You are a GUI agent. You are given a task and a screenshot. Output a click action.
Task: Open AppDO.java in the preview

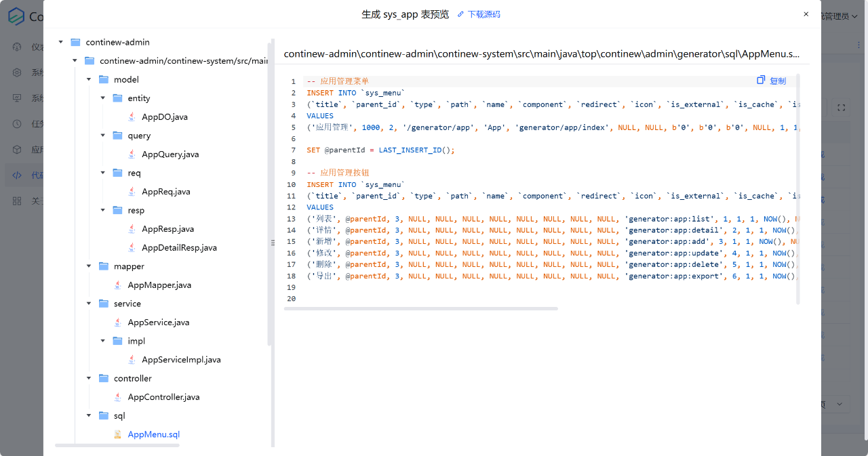point(165,117)
